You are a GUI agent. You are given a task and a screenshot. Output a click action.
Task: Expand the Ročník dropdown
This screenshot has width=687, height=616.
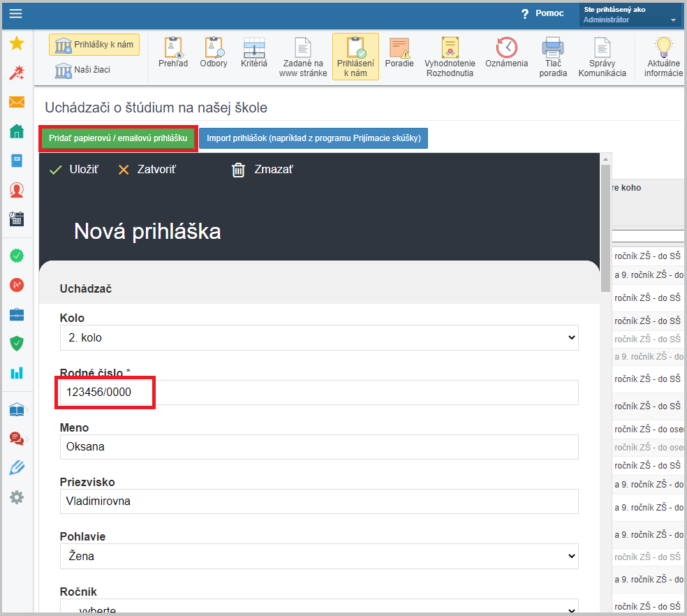(x=319, y=606)
